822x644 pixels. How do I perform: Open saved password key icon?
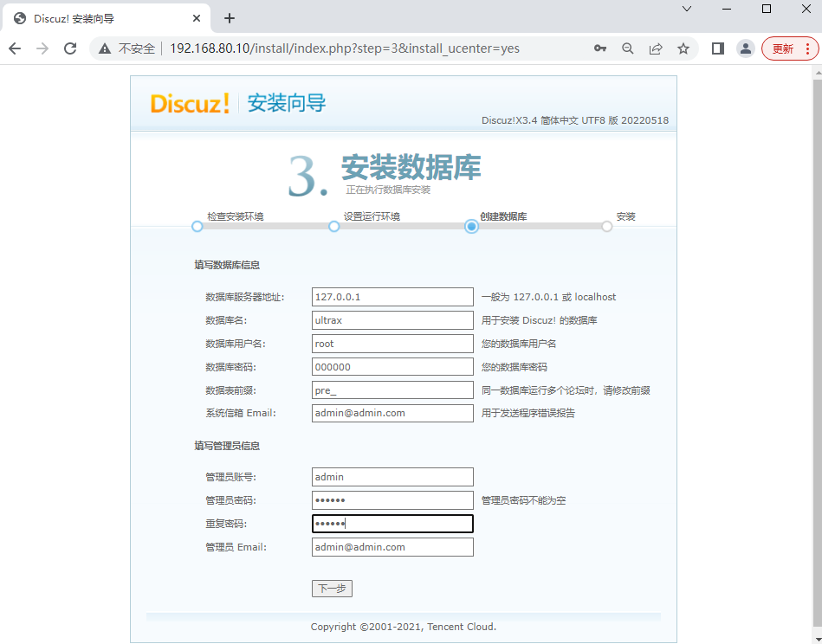(600, 48)
